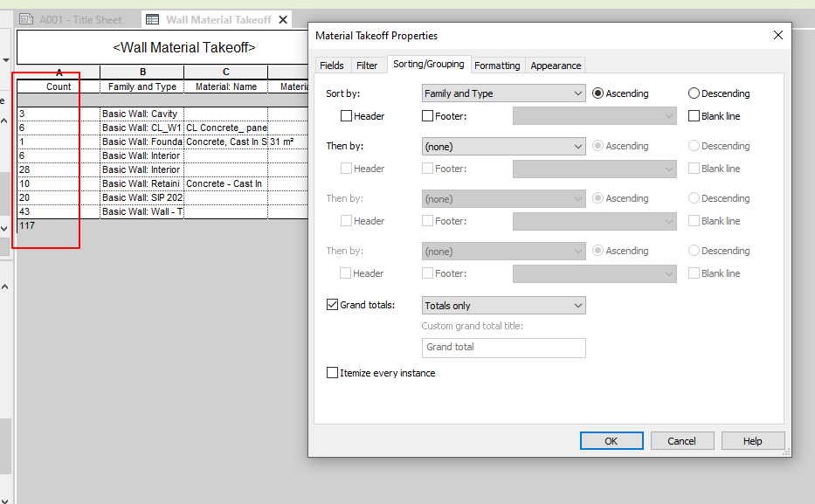
Task: Click the schedule title Wall Material Takeoff
Action: pyautogui.click(x=184, y=47)
